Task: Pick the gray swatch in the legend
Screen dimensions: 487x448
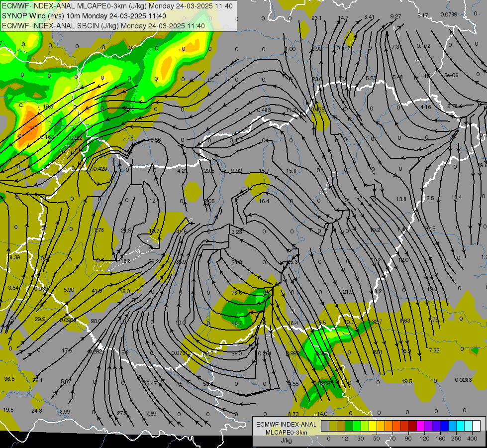Action: pos(325,426)
